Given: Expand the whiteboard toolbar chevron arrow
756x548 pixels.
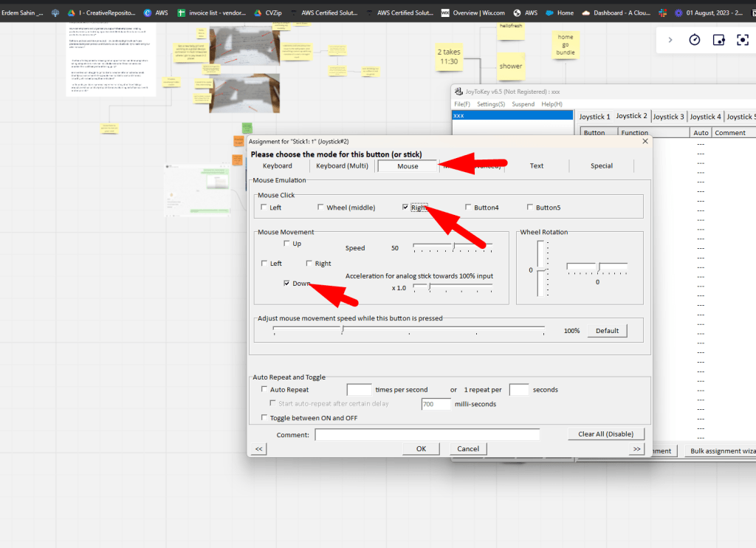Looking at the screenshot, I should tap(670, 40).
